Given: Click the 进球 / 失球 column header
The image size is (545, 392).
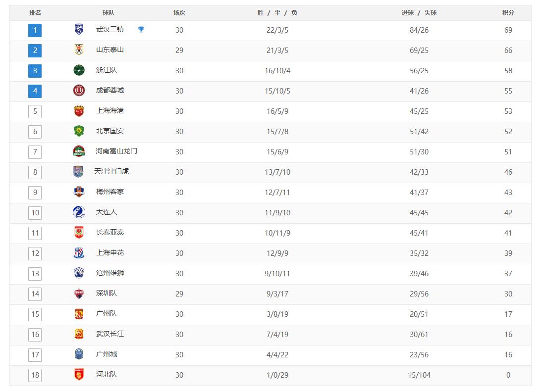Looking at the screenshot, I should [419, 13].
